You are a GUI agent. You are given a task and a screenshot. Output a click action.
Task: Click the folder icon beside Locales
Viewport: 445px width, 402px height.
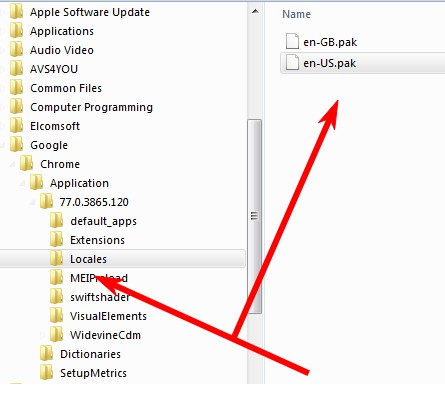57,259
